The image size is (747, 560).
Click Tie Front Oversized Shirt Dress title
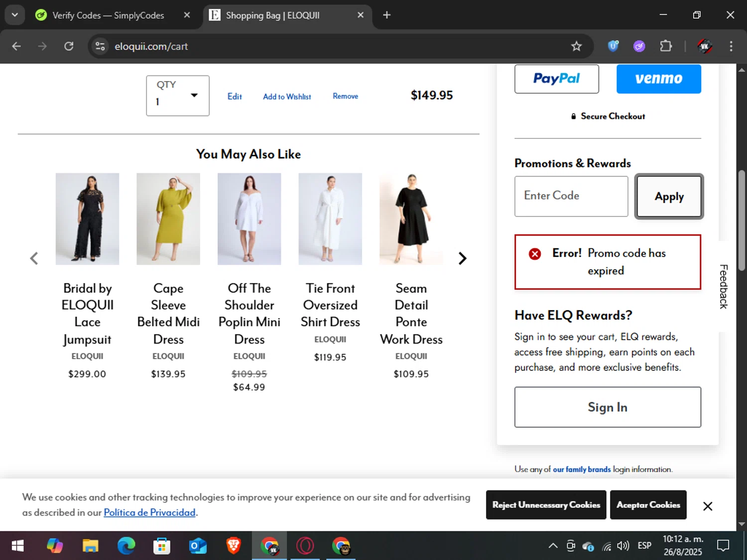[x=330, y=305]
